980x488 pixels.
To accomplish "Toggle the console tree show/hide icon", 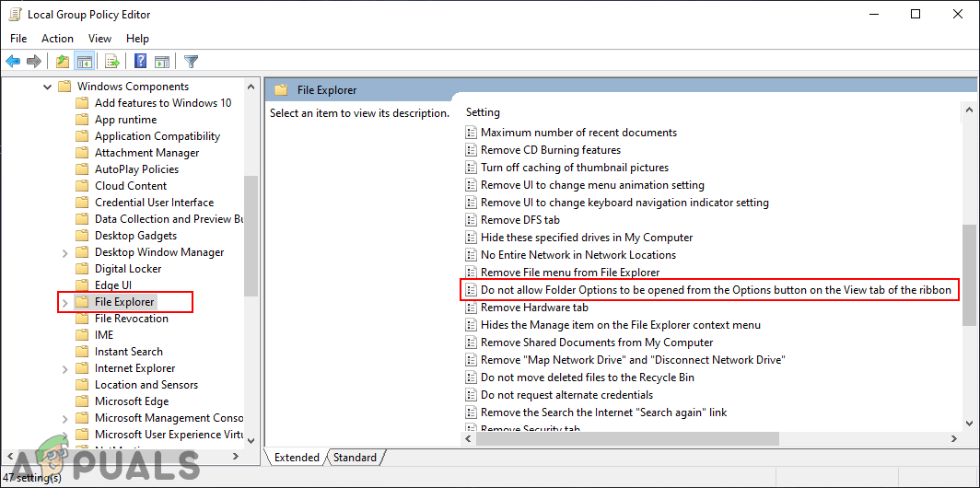I will [x=84, y=62].
